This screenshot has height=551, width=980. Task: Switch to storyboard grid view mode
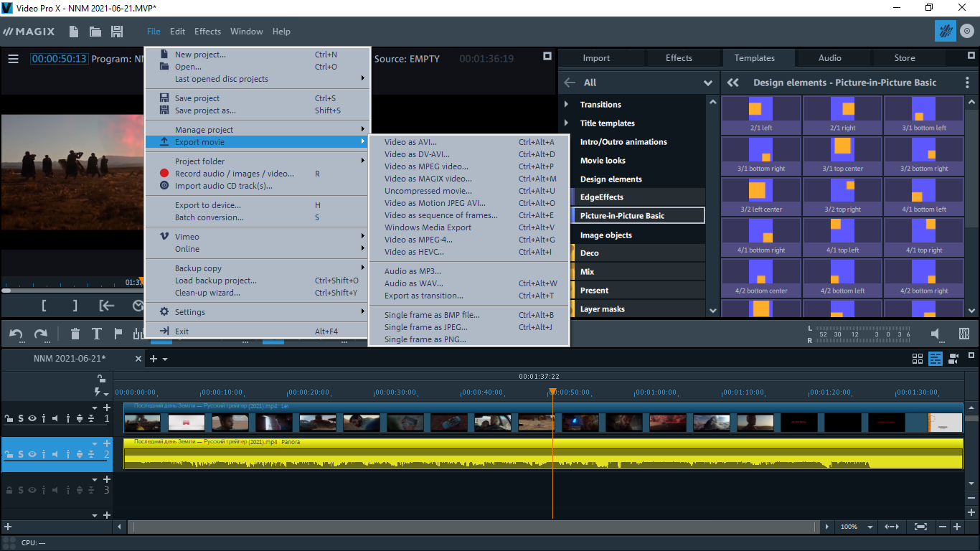click(x=918, y=359)
